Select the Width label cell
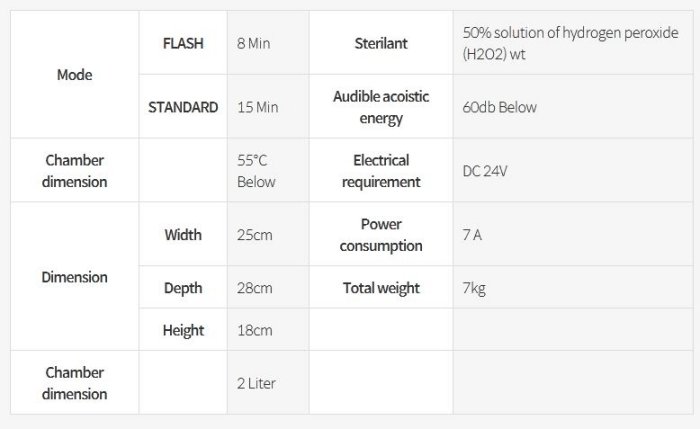 (x=183, y=235)
